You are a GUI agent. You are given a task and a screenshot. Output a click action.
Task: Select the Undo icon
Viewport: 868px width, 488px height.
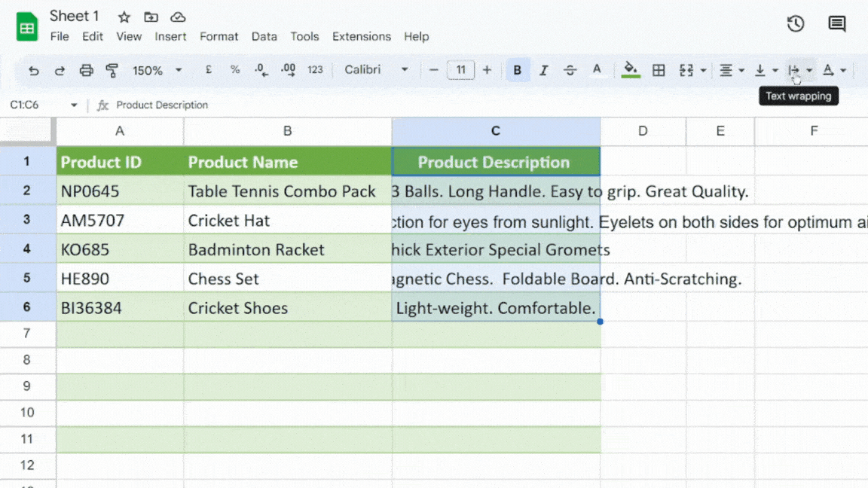34,70
